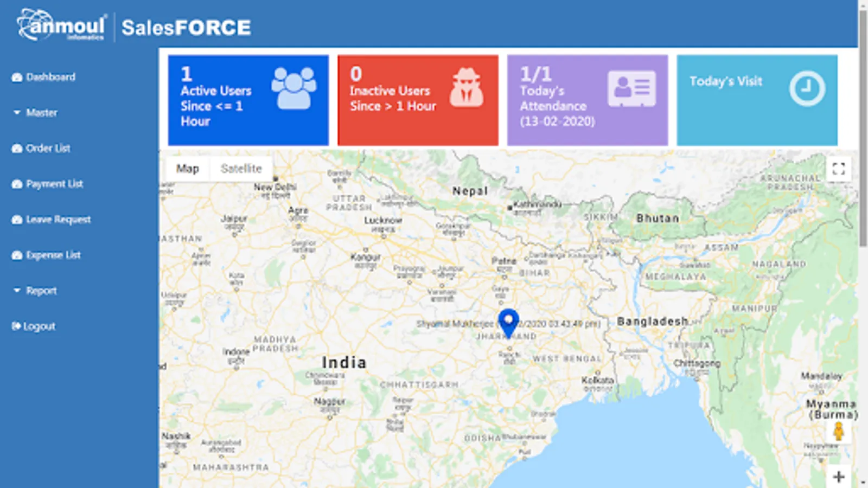
Task: Click the blue location pin marker
Action: pos(508,324)
